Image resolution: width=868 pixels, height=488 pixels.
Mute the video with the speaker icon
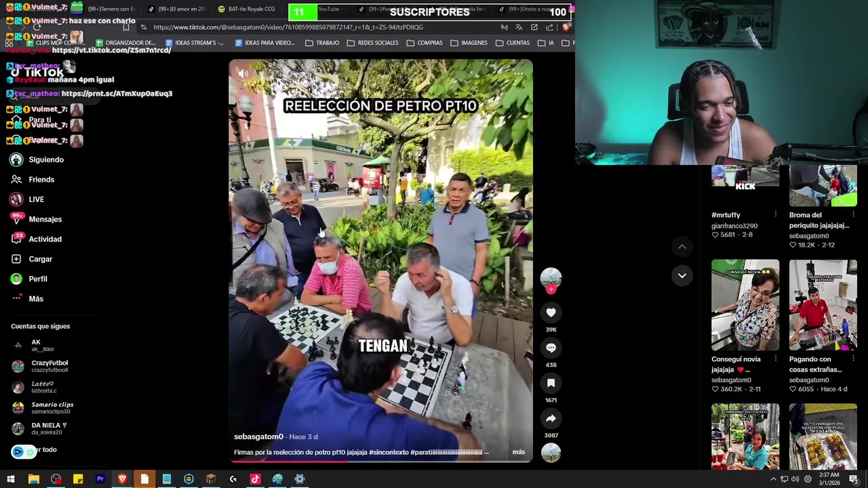click(243, 73)
